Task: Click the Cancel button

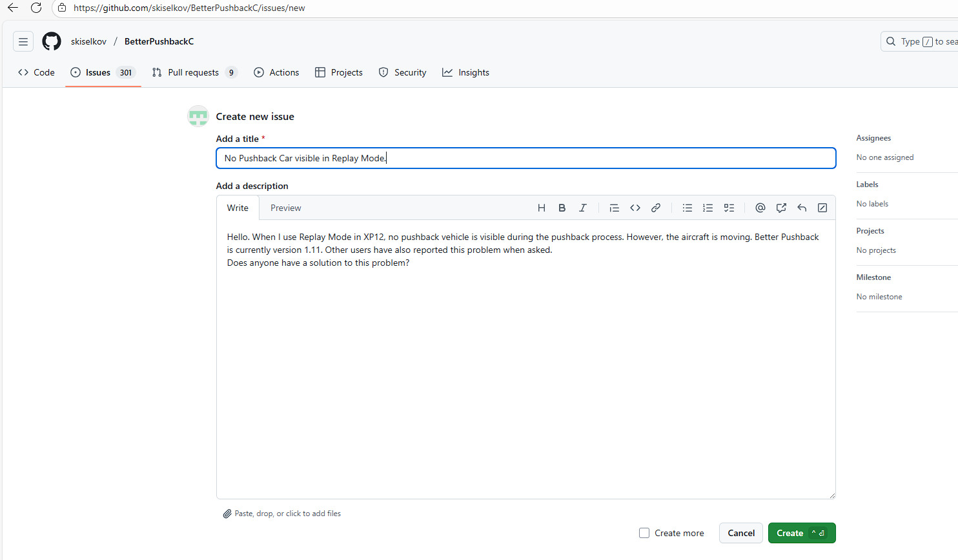Action: [x=741, y=533]
